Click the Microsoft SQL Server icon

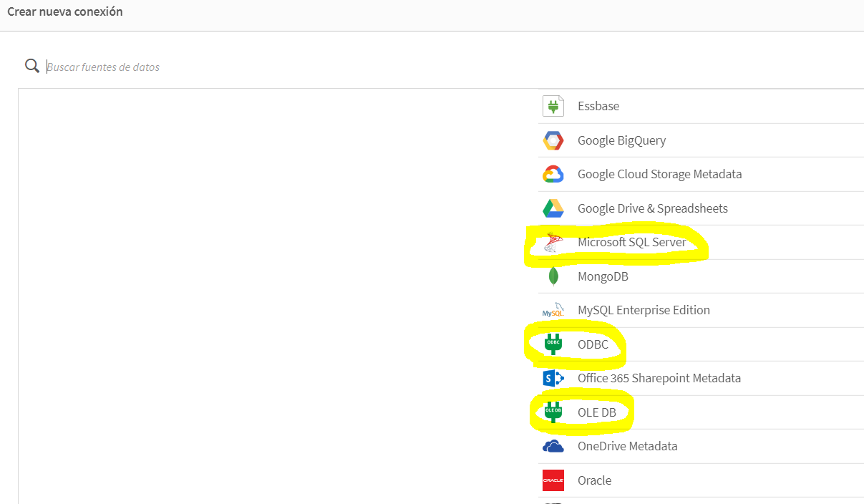[x=553, y=242]
